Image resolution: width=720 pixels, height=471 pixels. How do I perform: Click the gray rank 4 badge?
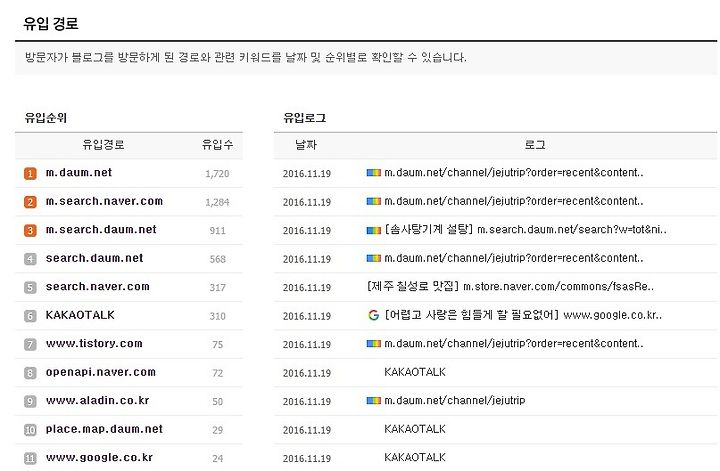(x=30, y=259)
